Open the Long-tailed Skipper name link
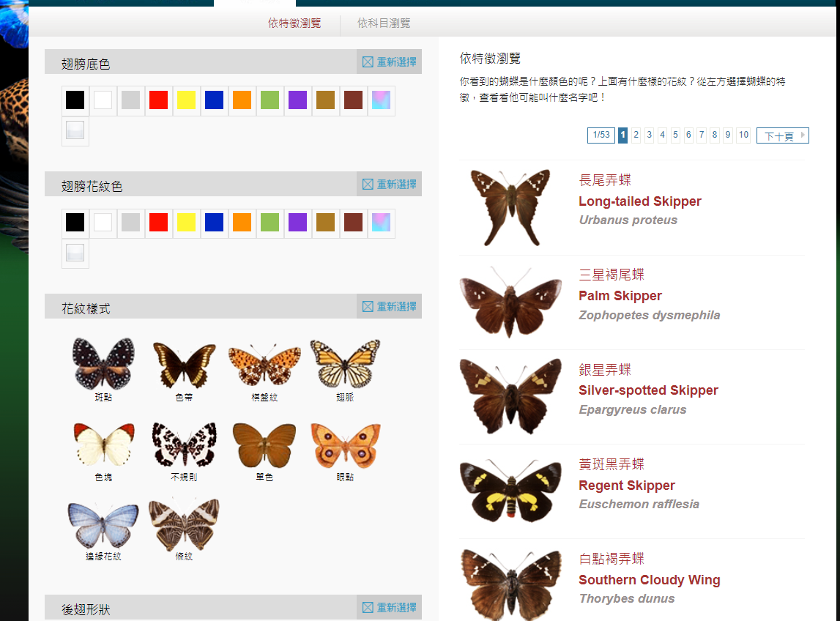Viewport: 840px width, 621px height. [639, 201]
